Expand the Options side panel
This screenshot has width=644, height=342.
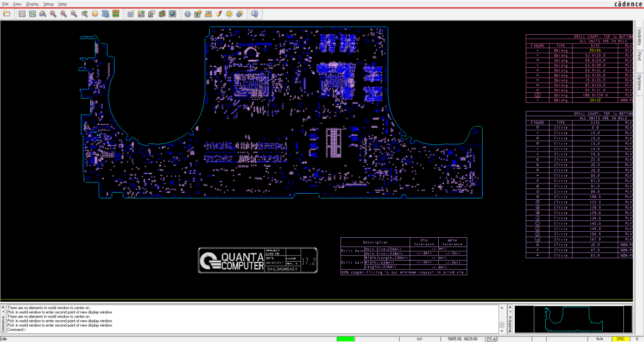[x=640, y=82]
